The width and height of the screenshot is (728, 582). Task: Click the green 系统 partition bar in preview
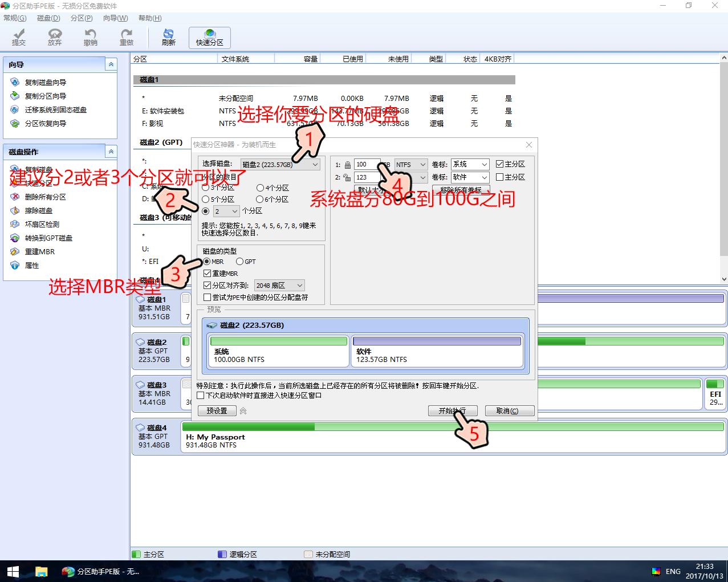278,341
